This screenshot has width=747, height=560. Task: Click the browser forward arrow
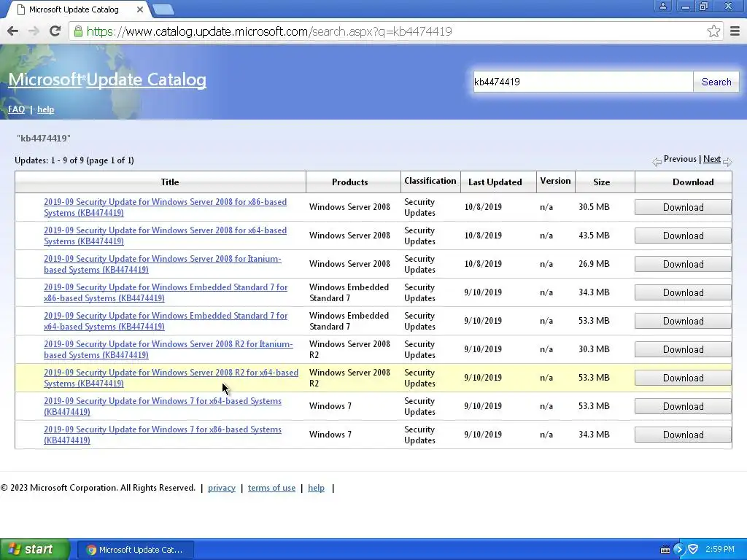pos(34,31)
